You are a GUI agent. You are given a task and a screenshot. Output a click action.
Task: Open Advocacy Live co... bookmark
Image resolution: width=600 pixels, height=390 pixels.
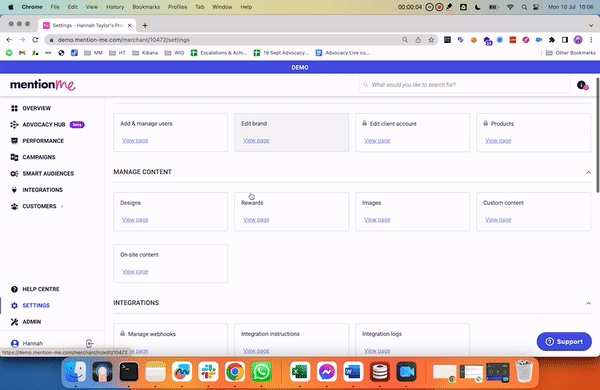coord(342,53)
